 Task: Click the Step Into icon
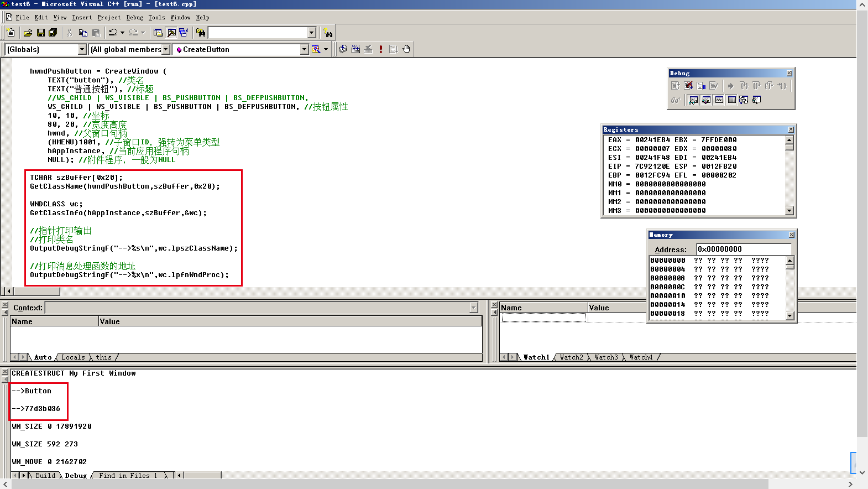click(744, 86)
